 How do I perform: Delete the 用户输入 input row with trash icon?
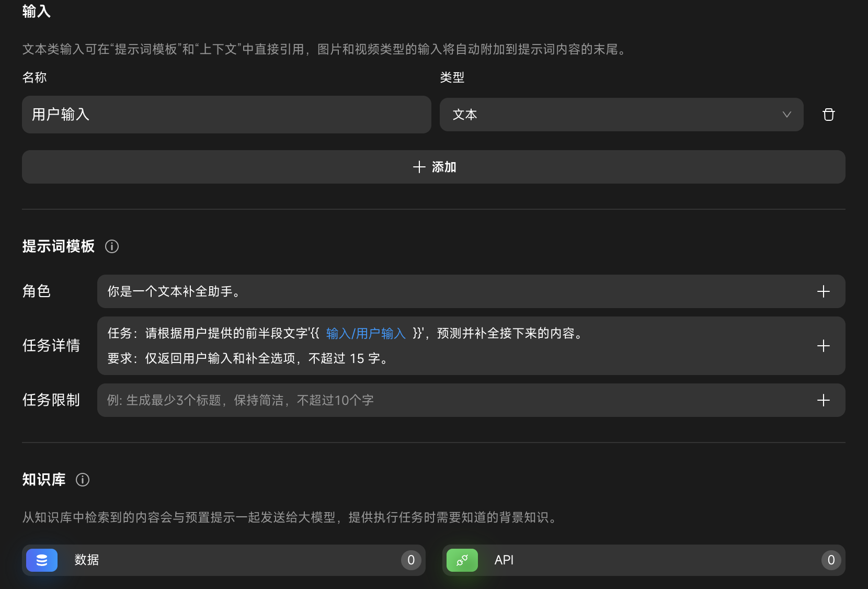(x=828, y=115)
